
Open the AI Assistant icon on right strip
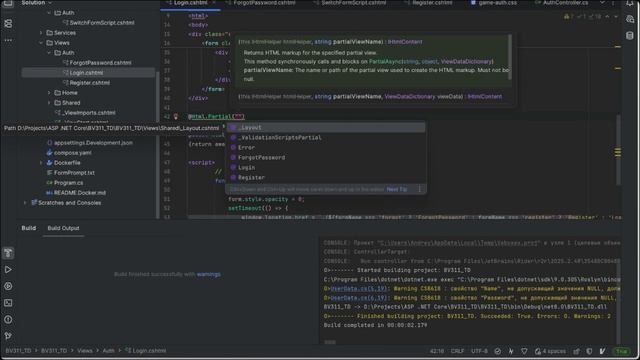tap(630, 19)
